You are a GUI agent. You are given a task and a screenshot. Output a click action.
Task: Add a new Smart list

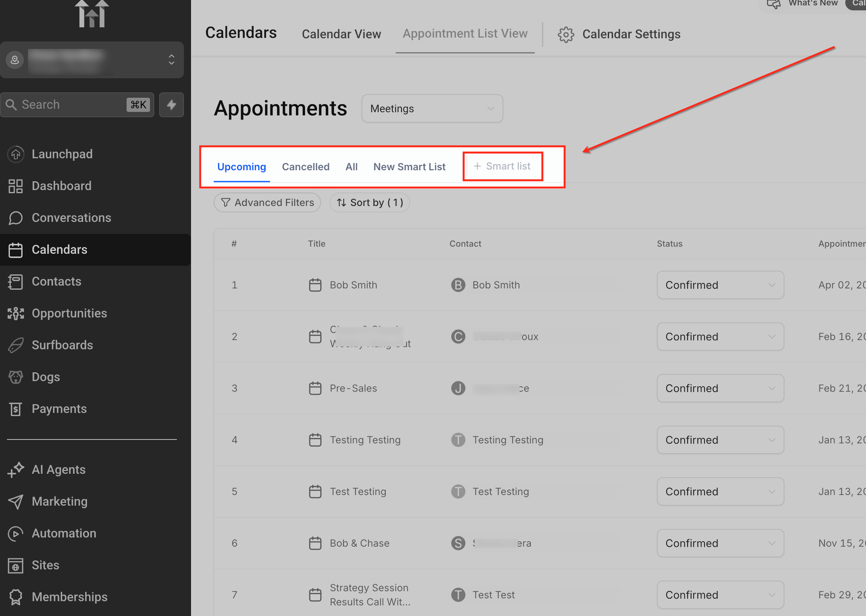click(502, 166)
